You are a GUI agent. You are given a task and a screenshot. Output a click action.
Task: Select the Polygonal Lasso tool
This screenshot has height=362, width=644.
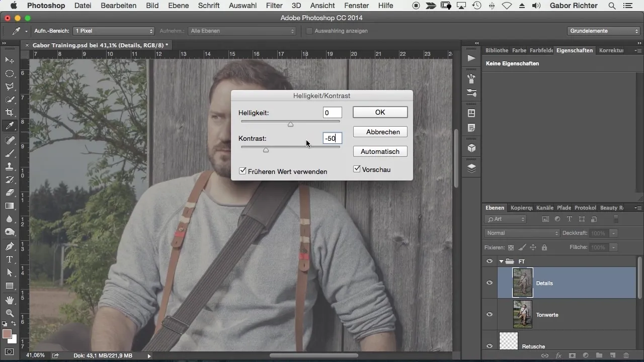click(10, 86)
